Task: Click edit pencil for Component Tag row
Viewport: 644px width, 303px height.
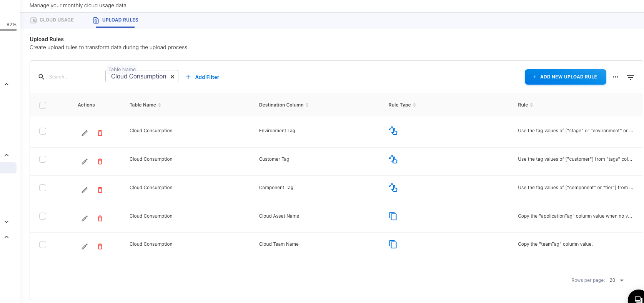Action: tap(85, 190)
